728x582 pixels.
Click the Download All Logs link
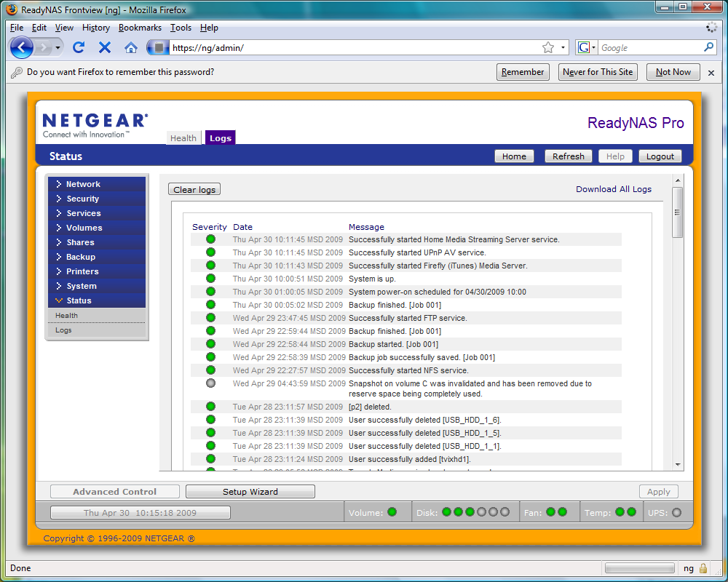(613, 189)
